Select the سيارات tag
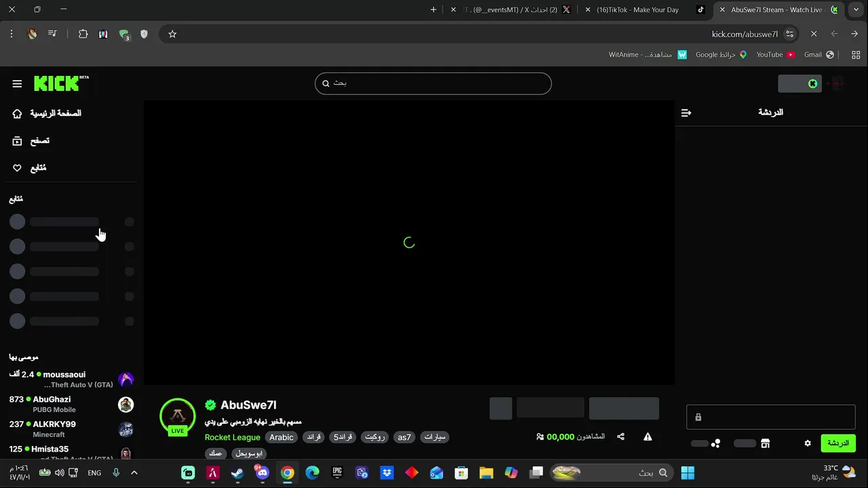868x488 pixels. 435,437
